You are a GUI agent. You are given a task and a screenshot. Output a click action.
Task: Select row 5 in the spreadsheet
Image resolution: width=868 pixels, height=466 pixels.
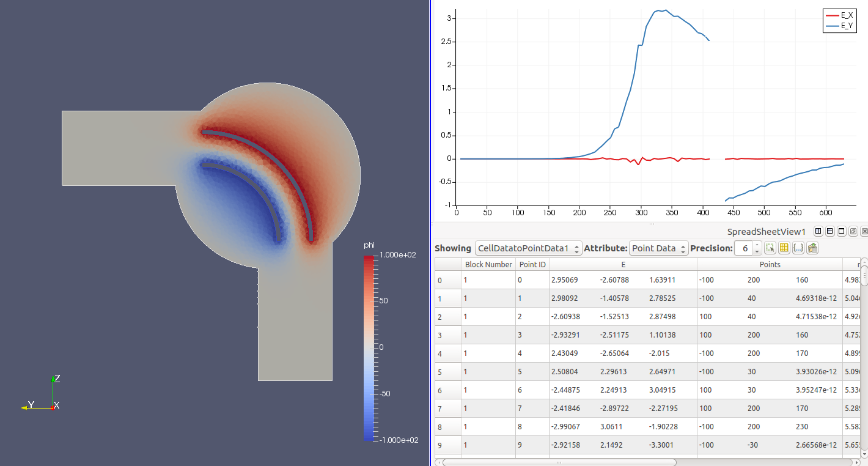(x=447, y=372)
